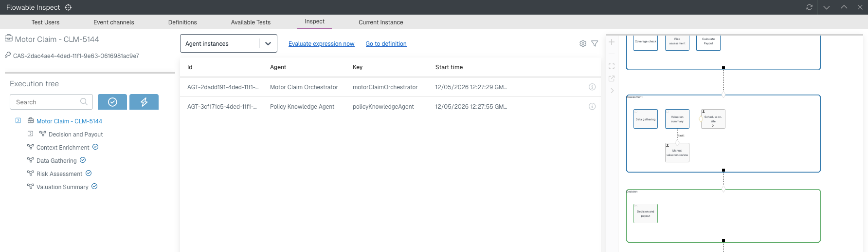Focus the execution tree Search field
The image size is (868, 252).
(51, 102)
